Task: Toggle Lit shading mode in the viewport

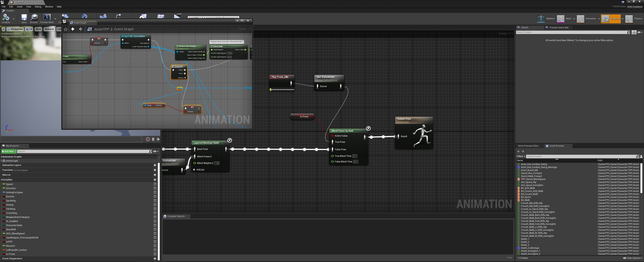Action: (x=29, y=29)
